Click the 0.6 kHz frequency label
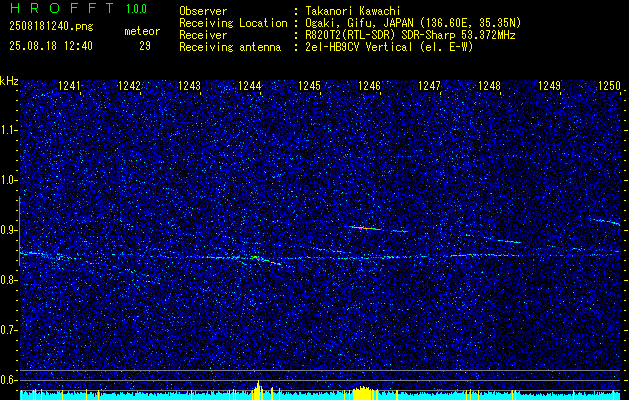The image size is (629, 400). tap(8, 380)
